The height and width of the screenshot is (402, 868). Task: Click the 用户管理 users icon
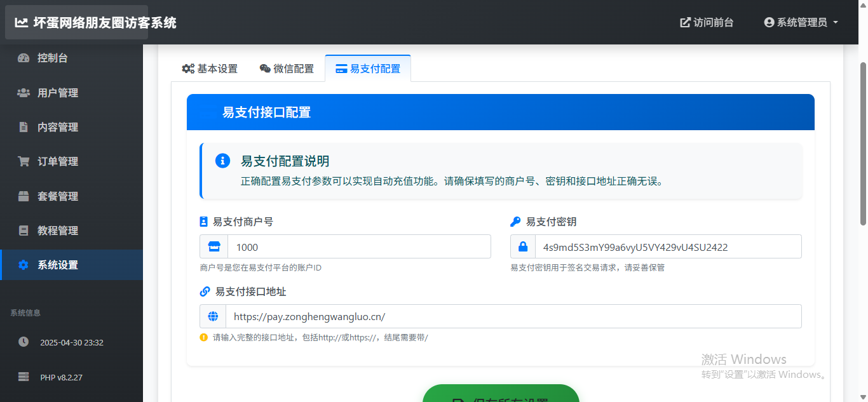tap(24, 93)
